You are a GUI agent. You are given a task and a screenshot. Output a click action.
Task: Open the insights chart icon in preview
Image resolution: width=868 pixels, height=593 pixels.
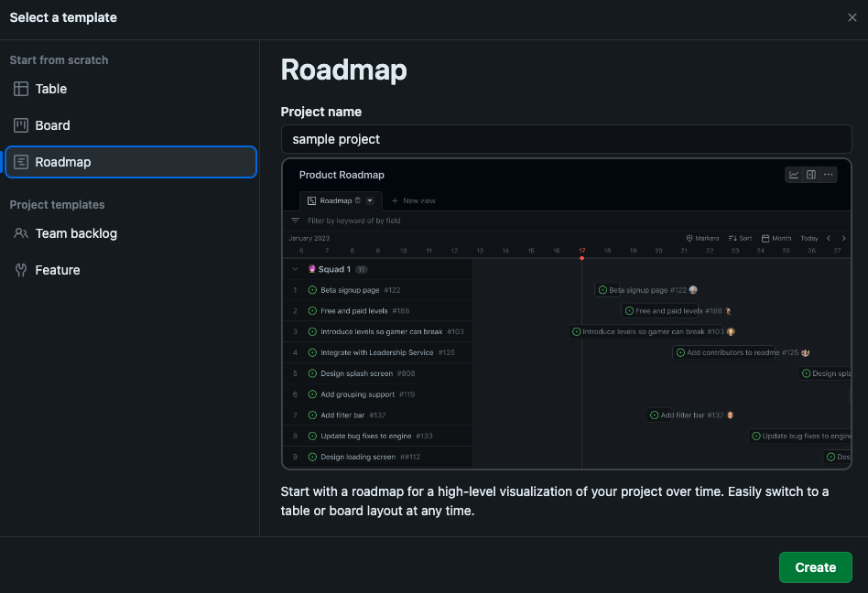pos(794,175)
